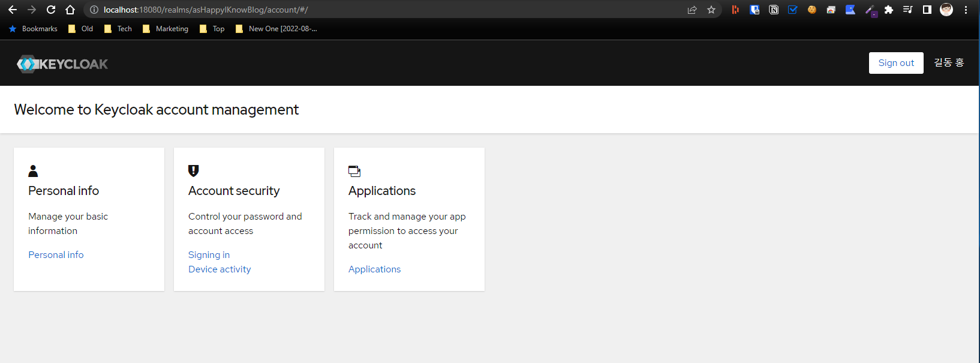Open the Chrome three-dot menu
The image size is (980, 363).
pos(966,10)
